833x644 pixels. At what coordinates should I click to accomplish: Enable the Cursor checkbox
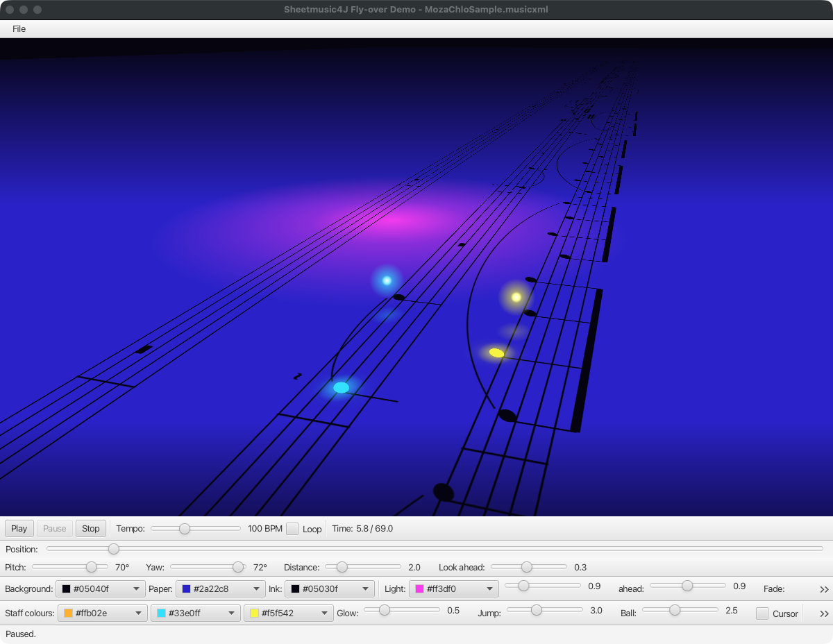762,613
